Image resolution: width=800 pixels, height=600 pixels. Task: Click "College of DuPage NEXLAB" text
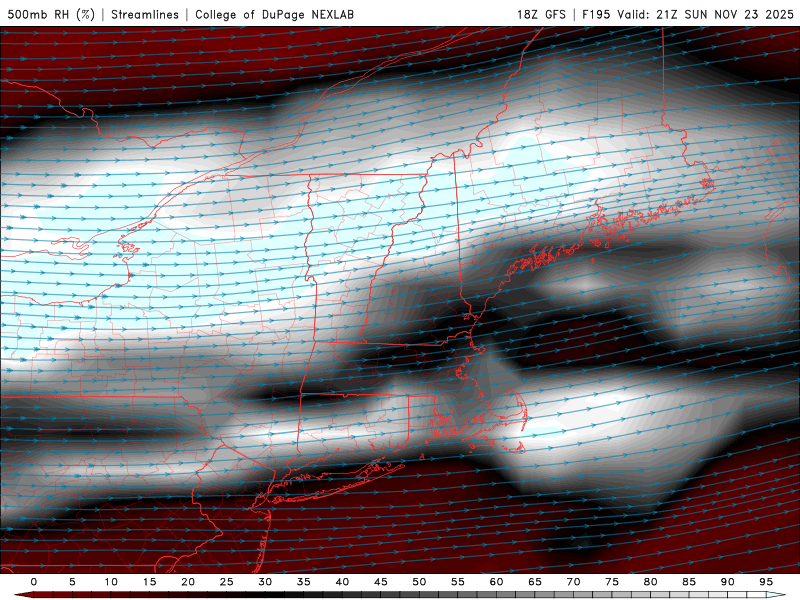[x=274, y=14]
